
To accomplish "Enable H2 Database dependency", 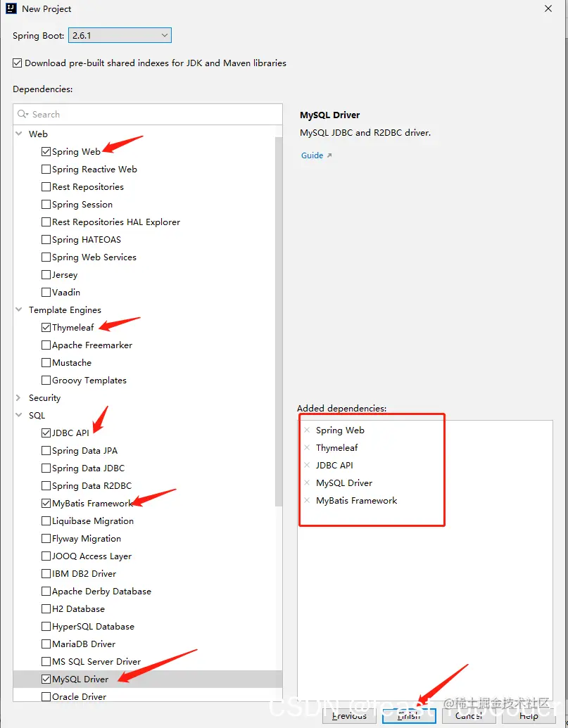I will pos(46,608).
